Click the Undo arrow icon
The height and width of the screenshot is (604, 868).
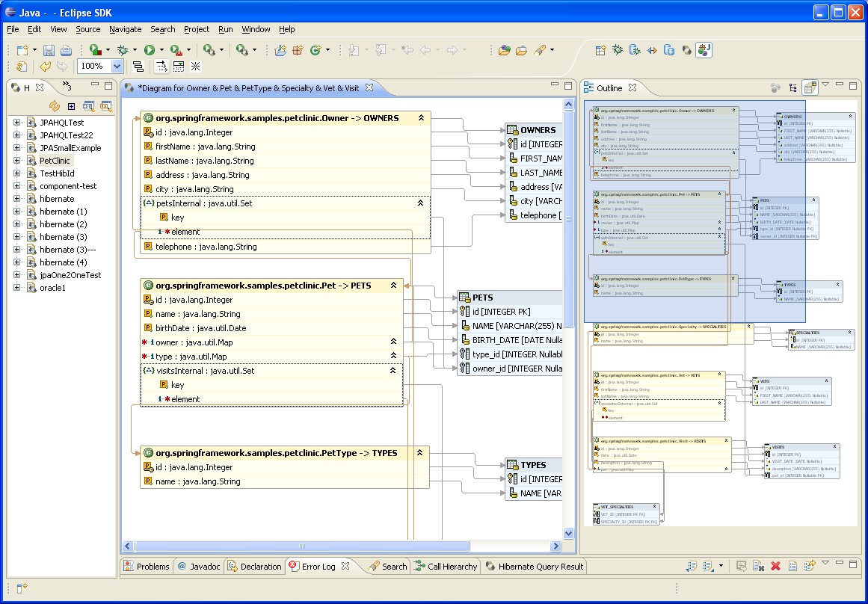click(45, 67)
